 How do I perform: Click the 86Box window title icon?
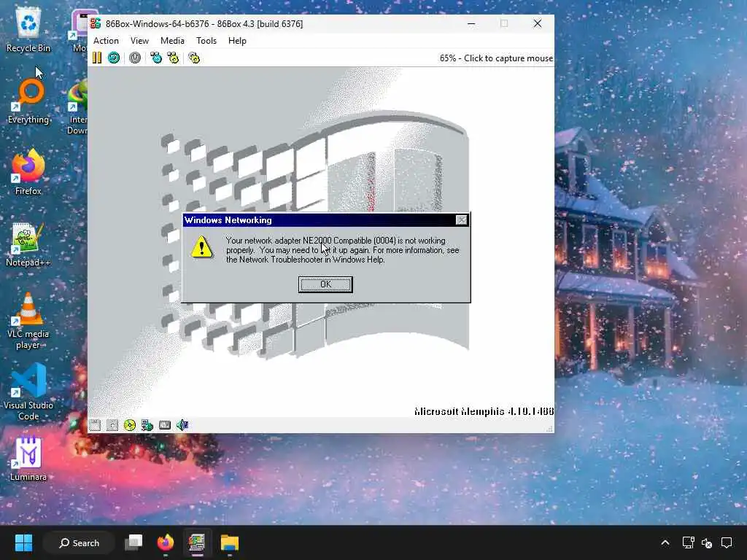[x=96, y=23]
